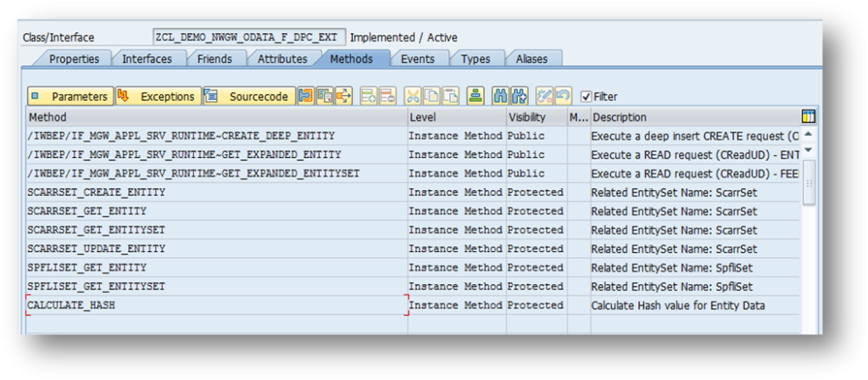This screenshot has height=380, width=868.
Task: Toggle the Filter checkbox
Action: tap(587, 97)
